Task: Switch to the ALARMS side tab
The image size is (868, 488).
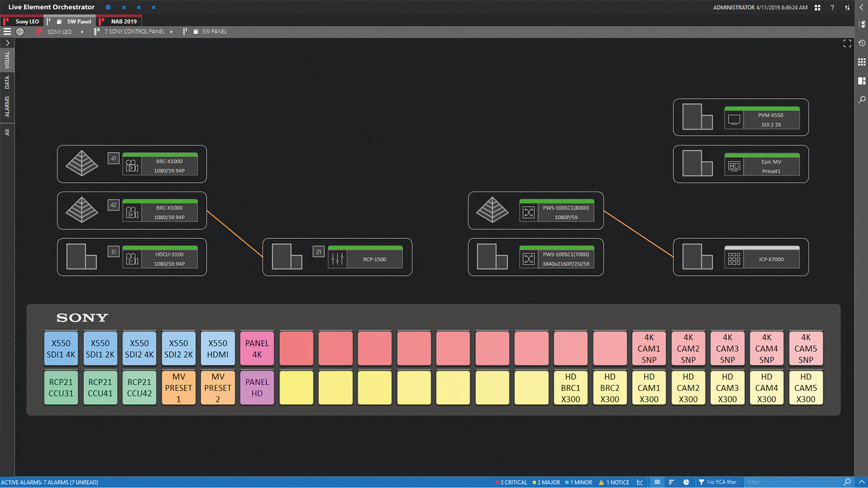Action: [7, 106]
